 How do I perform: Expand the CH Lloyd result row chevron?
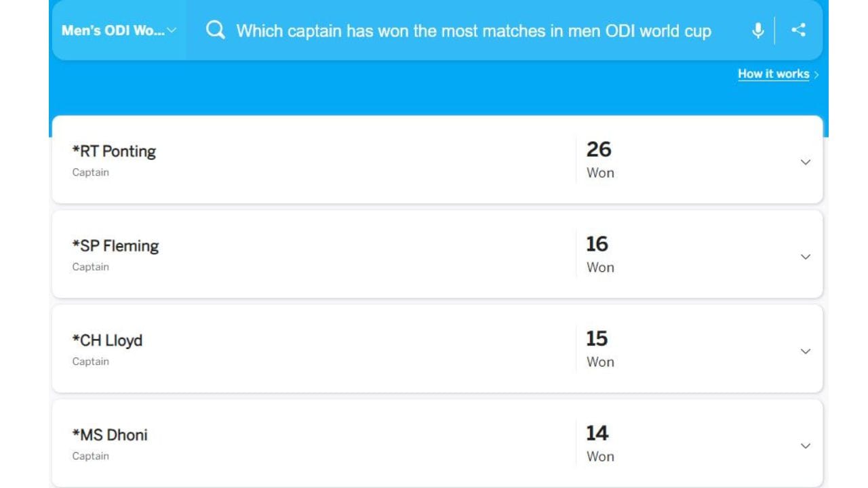click(x=806, y=351)
